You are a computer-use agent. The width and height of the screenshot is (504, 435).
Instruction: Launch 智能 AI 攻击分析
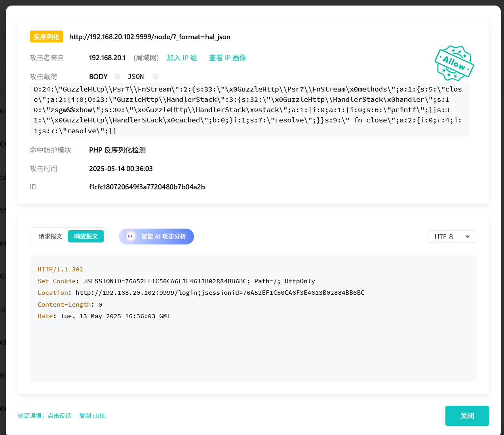163,237
